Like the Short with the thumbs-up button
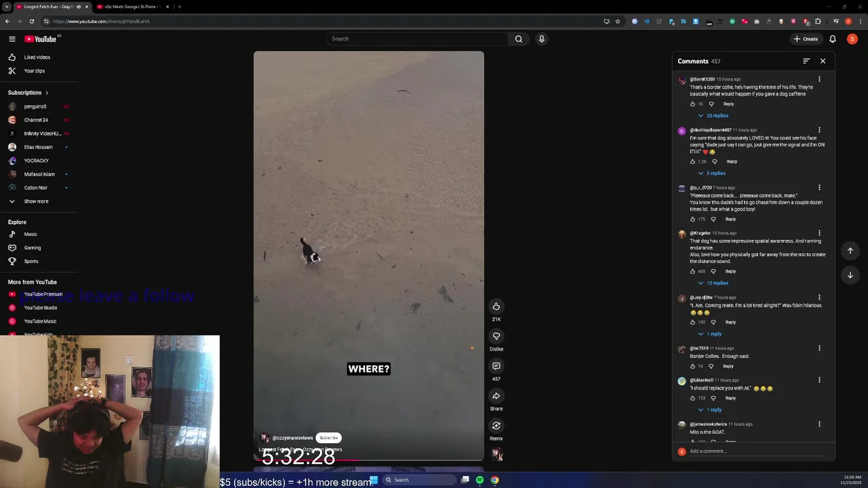The width and height of the screenshot is (868, 488). [496, 306]
